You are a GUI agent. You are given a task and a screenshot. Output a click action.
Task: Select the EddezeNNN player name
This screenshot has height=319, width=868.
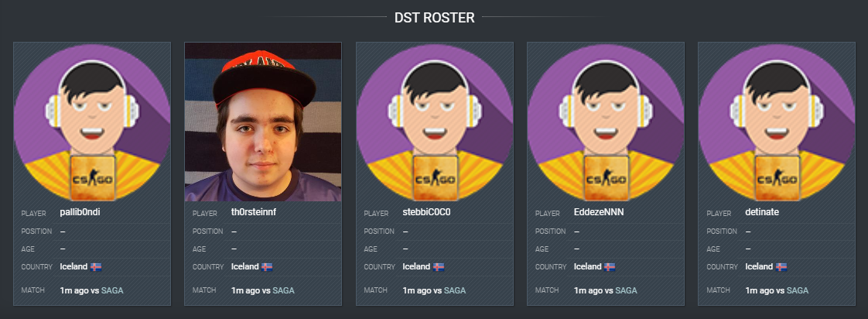[x=599, y=212]
